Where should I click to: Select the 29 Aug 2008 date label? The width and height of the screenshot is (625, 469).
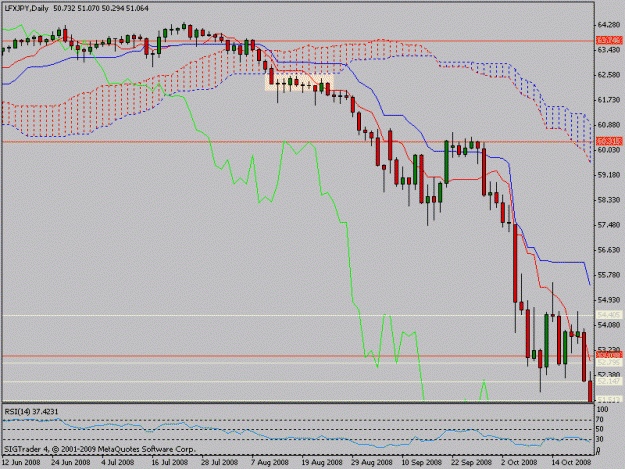(371, 462)
